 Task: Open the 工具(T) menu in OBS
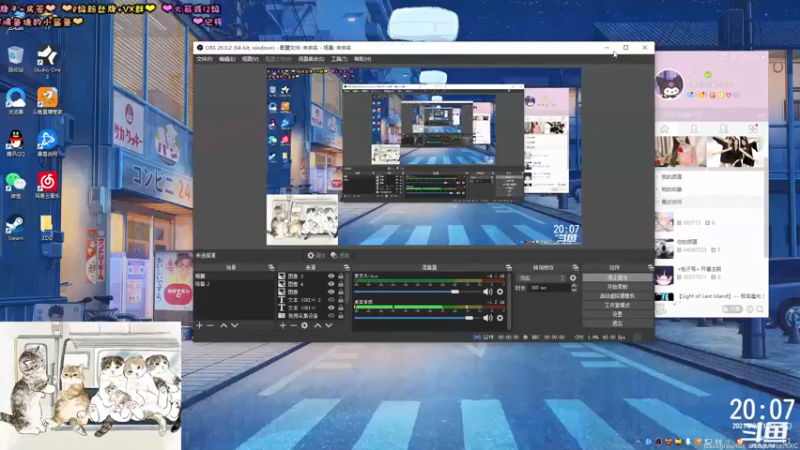(339, 59)
